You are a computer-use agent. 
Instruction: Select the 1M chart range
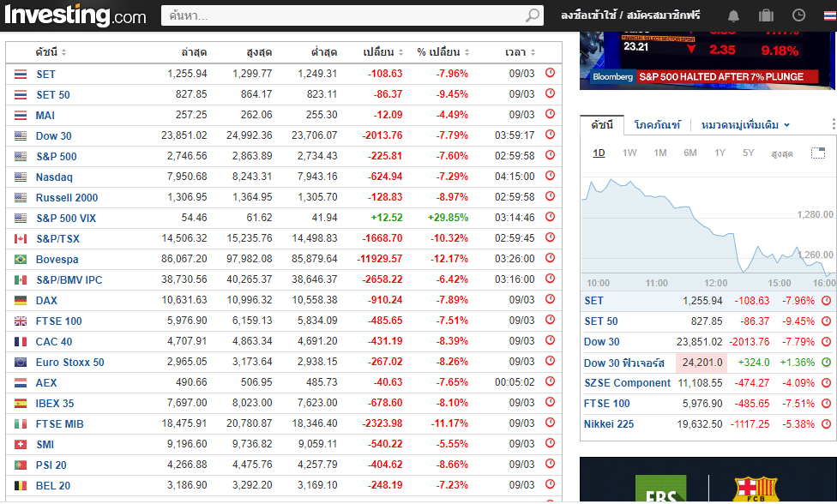pos(659,153)
